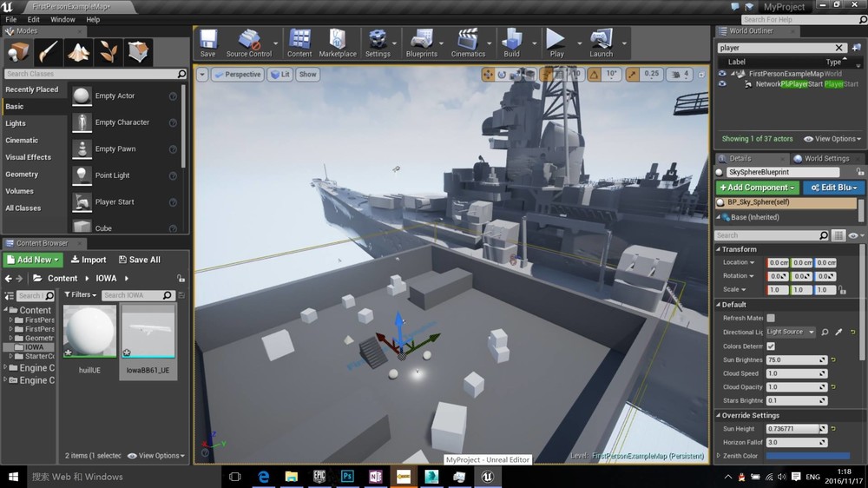Switch to Geometry Editing mode icon
The image size is (868, 488).
click(138, 52)
